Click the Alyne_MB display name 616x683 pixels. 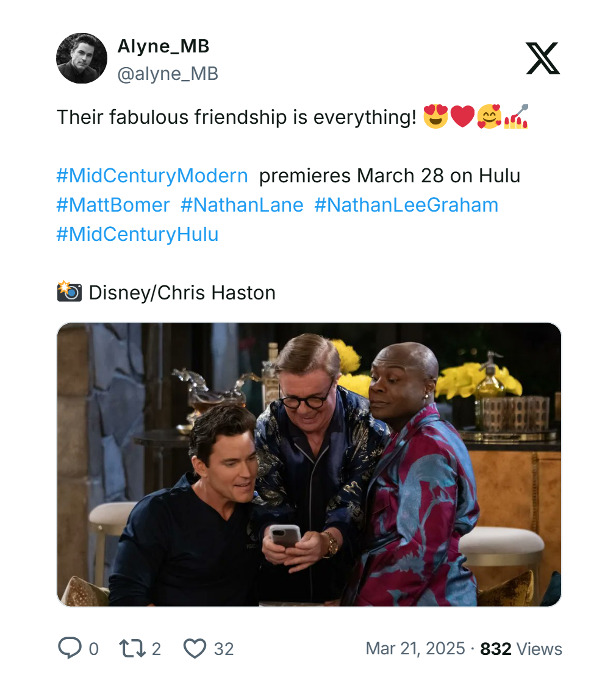163,46
